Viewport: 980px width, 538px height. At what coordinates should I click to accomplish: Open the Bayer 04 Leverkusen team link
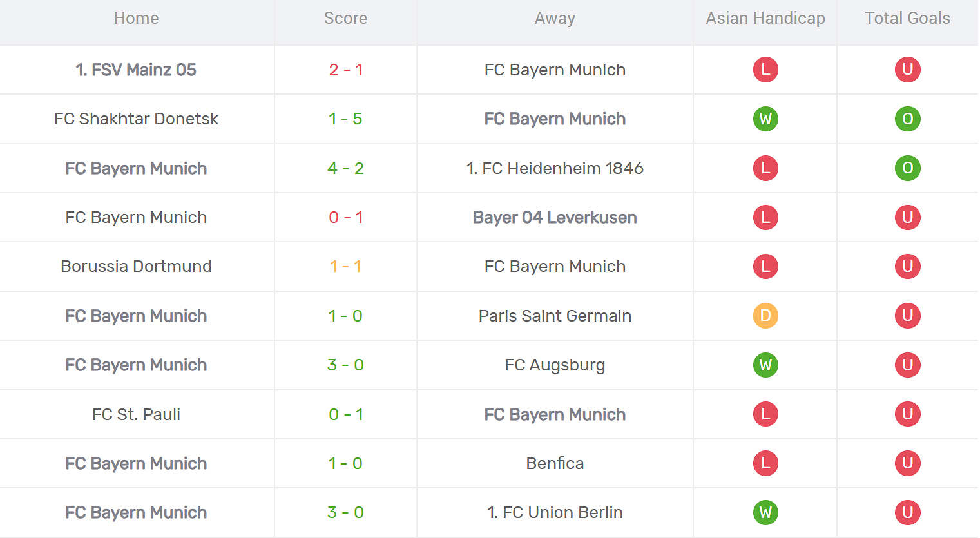pyautogui.click(x=555, y=217)
